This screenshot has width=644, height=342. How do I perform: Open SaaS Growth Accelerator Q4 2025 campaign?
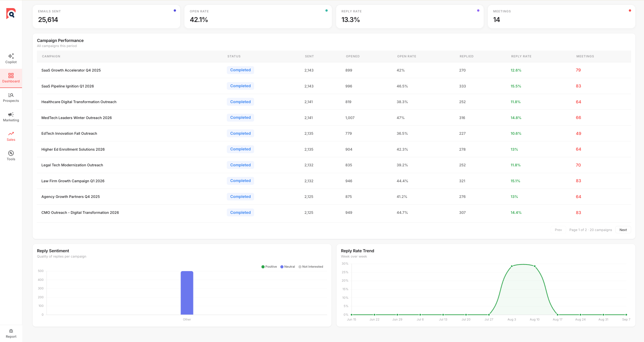tap(71, 70)
